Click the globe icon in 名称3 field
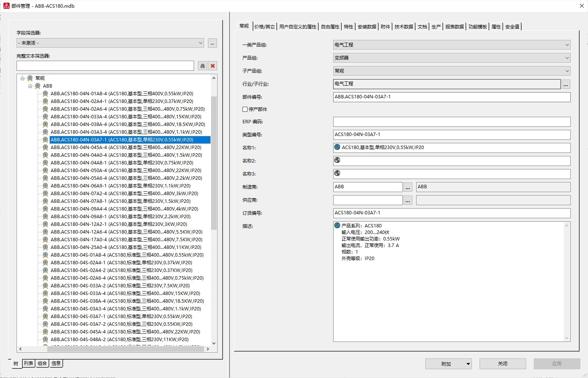Image resolution: width=588 pixels, height=378 pixels. coord(337,173)
